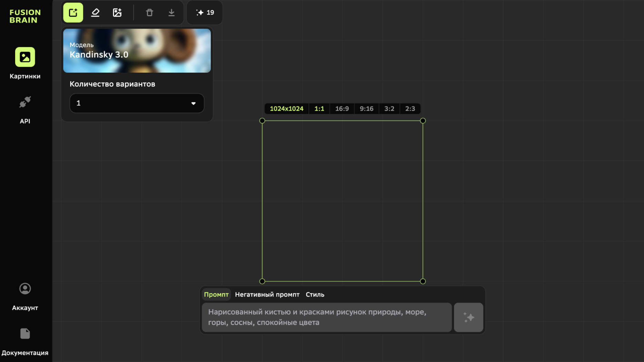Click the image upload/edit tool icon

(x=117, y=13)
